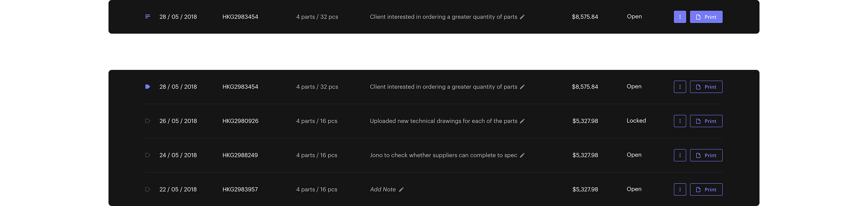
Task: Click the Add Note field for HKG2983957
Action: [x=383, y=189]
